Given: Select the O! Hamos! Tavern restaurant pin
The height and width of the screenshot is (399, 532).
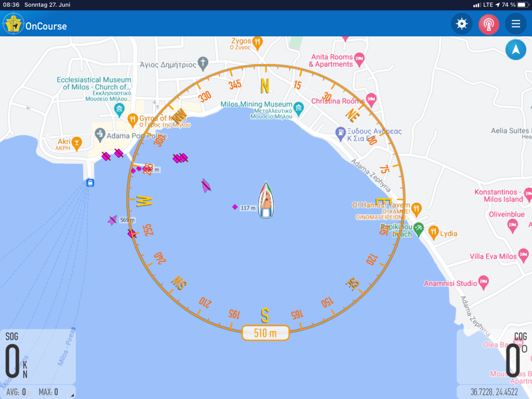Looking at the screenshot, I should point(416,208).
